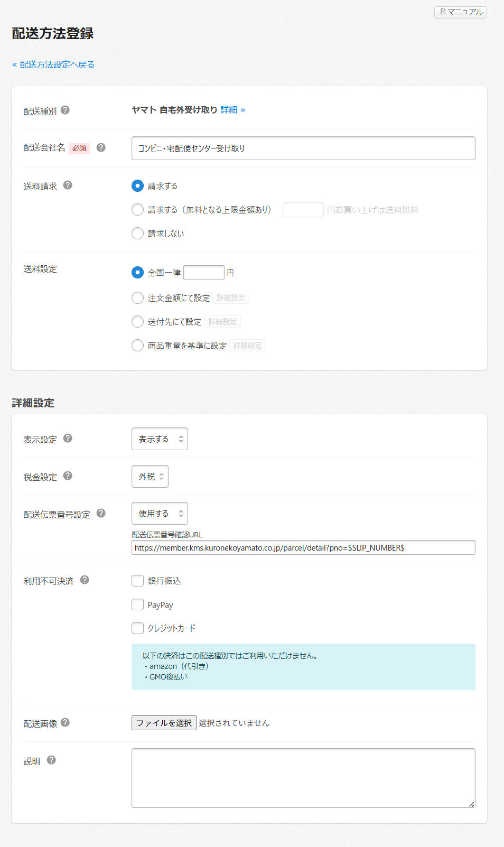Open the 使用する slip number dropdown
Image resolution: width=504 pixels, height=847 pixels.
(x=160, y=514)
